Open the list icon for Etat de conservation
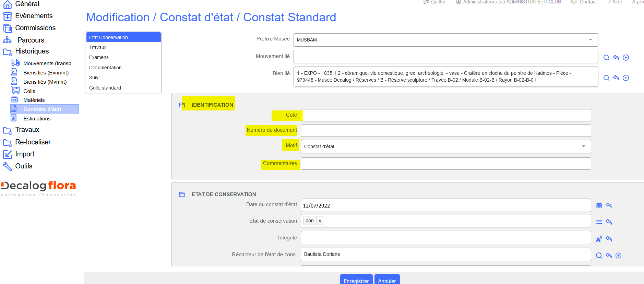644x284 pixels. pos(599,222)
